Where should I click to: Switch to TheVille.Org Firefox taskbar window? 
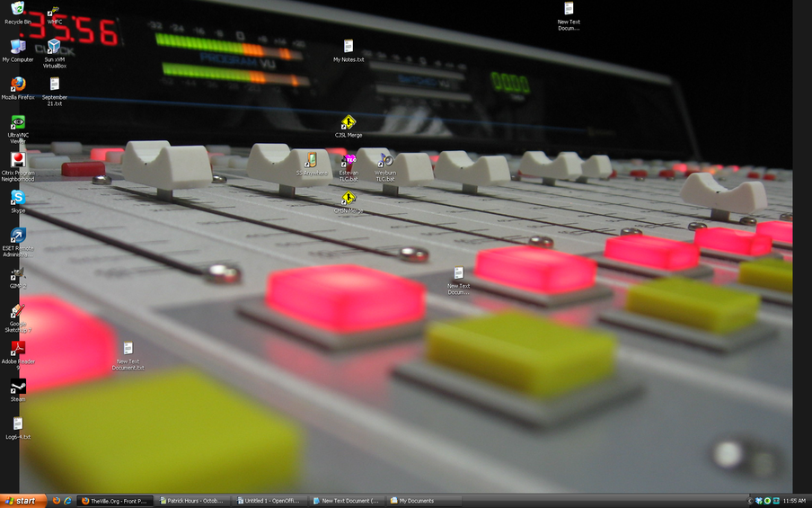pyautogui.click(x=115, y=501)
